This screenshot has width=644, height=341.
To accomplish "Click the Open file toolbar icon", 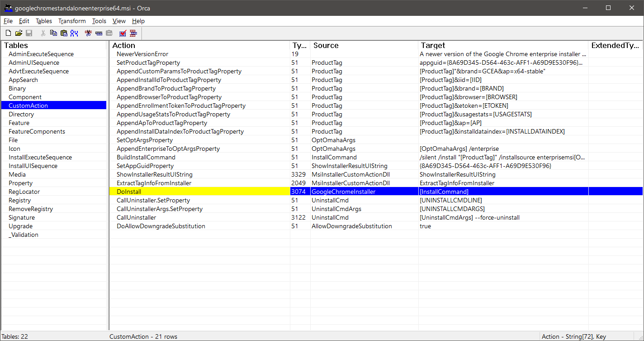I will coord(19,33).
